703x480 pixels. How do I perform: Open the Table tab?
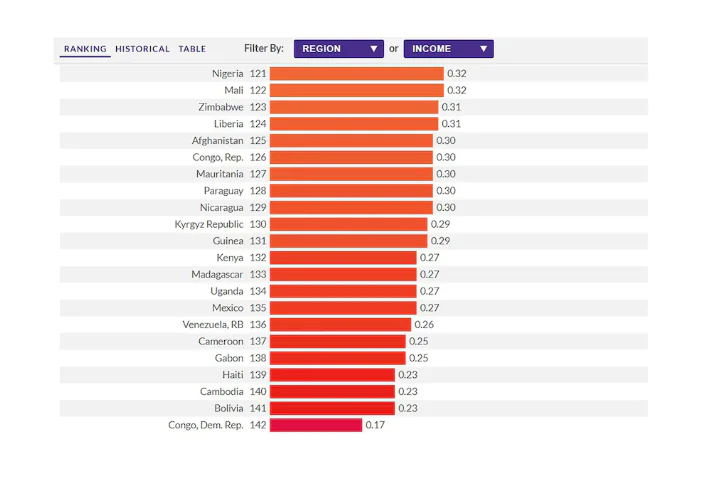coord(192,49)
